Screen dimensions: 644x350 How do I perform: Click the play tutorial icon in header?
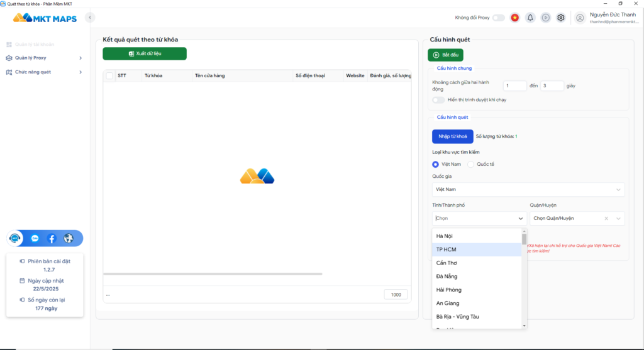tap(545, 18)
